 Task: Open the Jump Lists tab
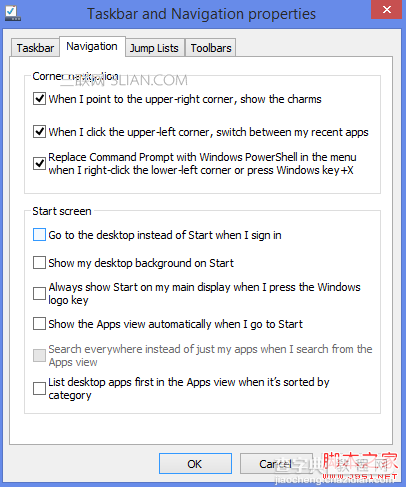pos(154,48)
